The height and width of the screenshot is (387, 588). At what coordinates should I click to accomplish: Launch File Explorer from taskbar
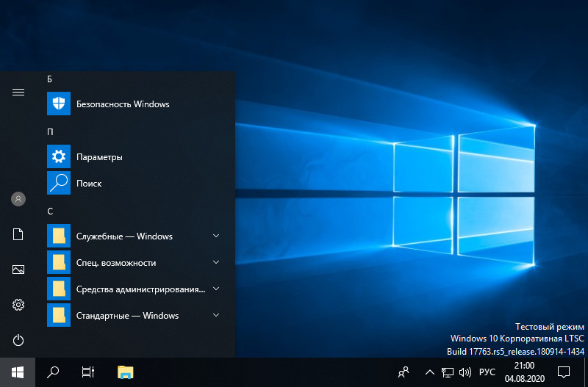point(126,372)
